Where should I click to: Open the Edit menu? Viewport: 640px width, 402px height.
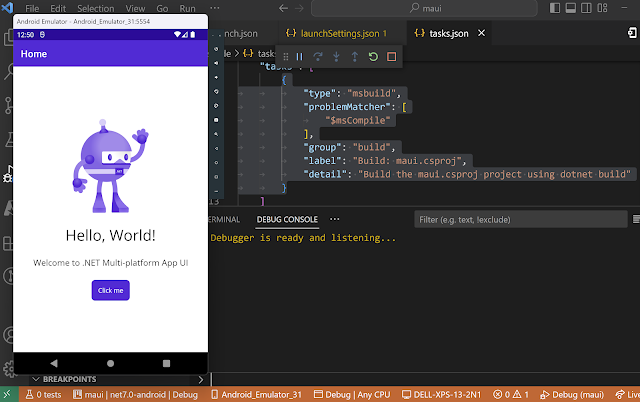click(x=58, y=8)
